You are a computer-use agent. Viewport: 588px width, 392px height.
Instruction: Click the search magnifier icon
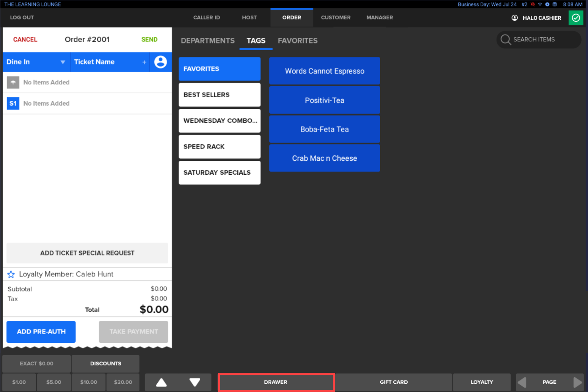click(x=506, y=39)
